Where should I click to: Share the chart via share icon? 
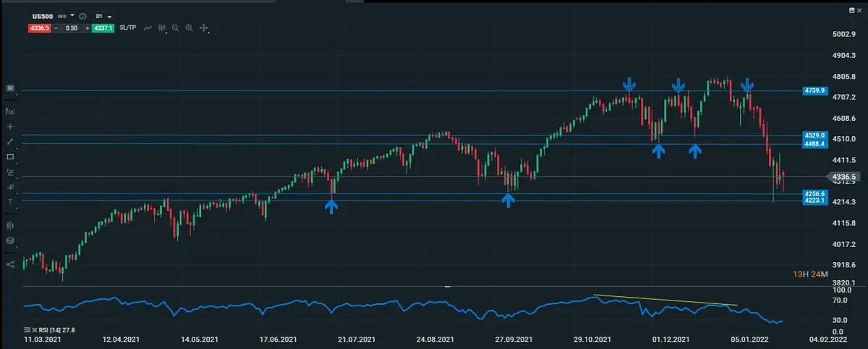[x=10, y=264]
